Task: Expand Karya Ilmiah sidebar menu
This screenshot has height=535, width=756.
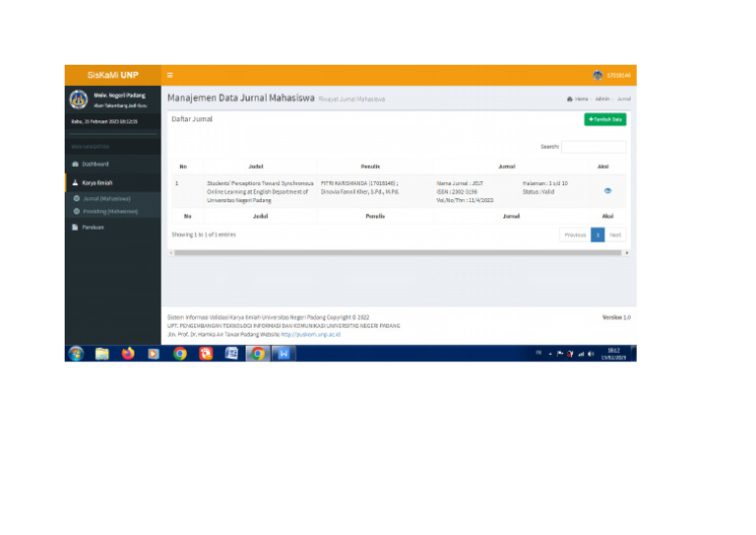Action: click(x=113, y=183)
